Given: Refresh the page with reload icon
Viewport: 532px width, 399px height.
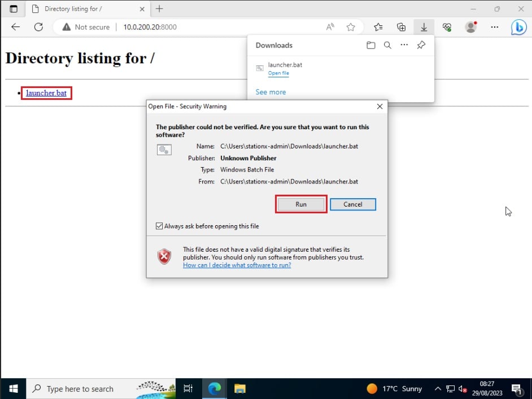Looking at the screenshot, I should [x=38, y=27].
